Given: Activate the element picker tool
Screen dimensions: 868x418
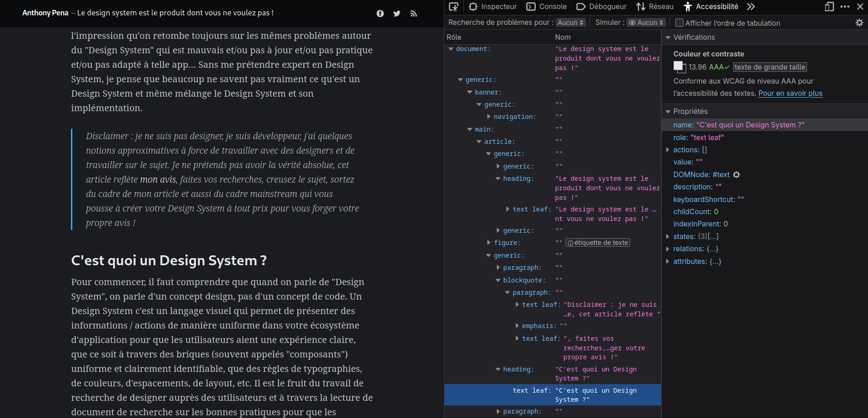Looking at the screenshot, I should tap(453, 6).
